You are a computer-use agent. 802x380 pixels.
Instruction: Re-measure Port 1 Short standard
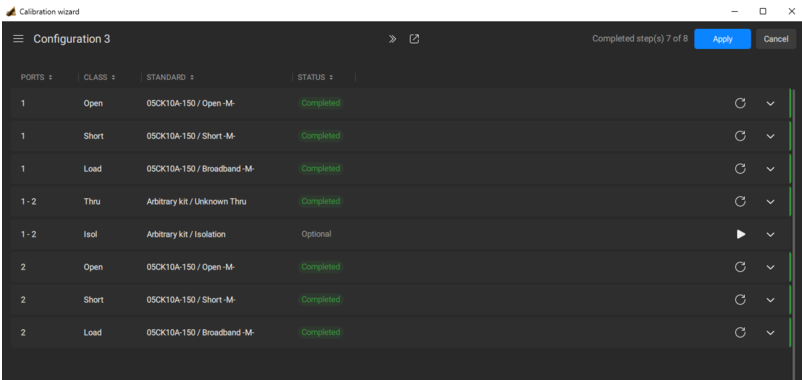(740, 136)
